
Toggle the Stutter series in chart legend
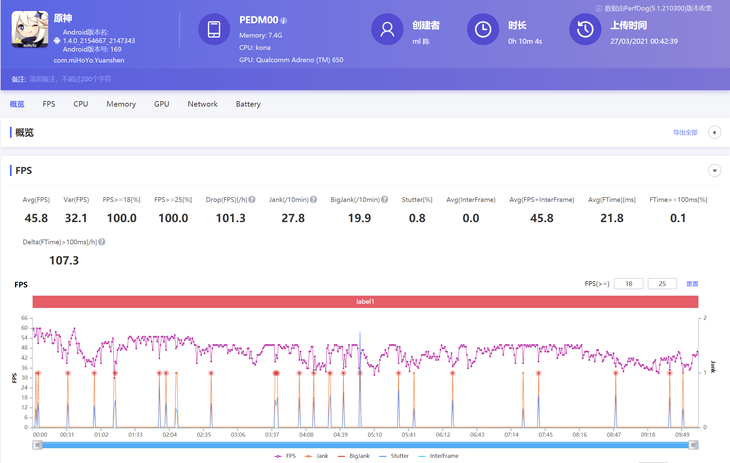click(x=396, y=456)
